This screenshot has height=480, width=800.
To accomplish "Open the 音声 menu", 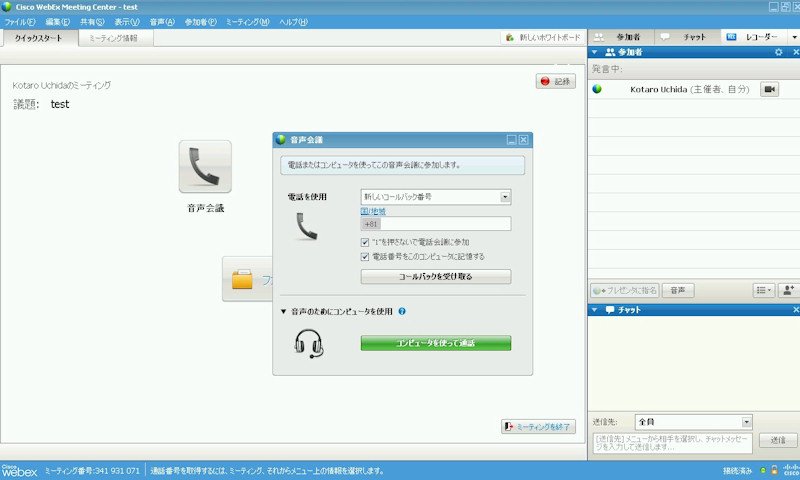I will click(x=162, y=22).
